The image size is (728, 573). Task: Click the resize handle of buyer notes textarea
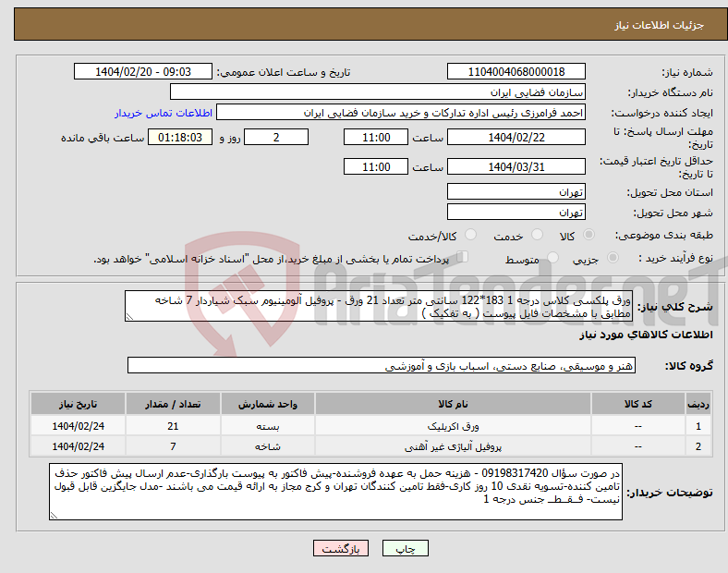coord(54,516)
